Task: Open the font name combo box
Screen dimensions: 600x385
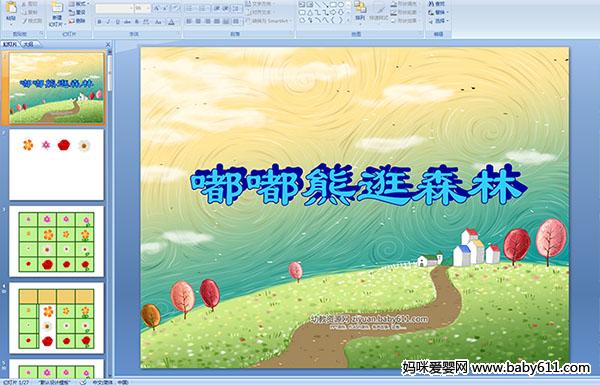Action: (x=114, y=8)
